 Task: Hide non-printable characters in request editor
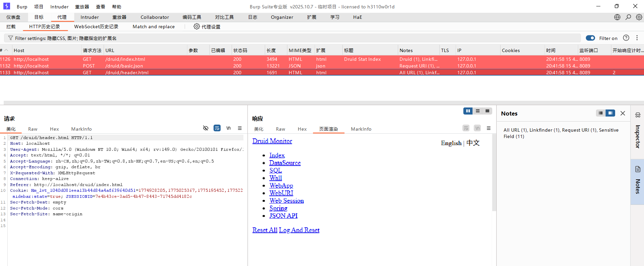coord(206,128)
